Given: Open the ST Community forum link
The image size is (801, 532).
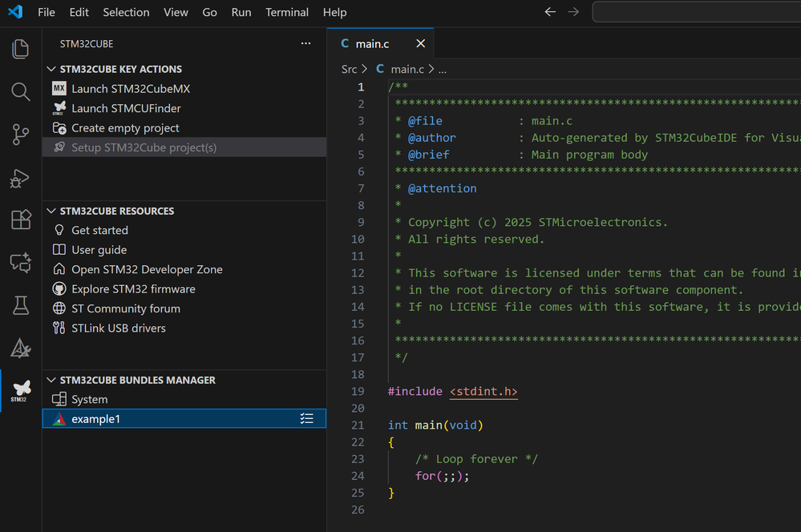Looking at the screenshot, I should (126, 308).
